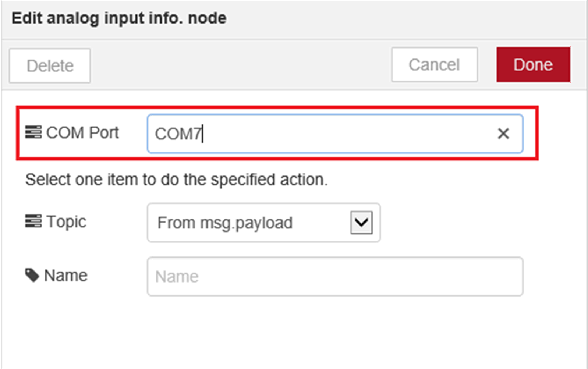
Task: Click the 'Edit analog input info. node' title
Action: click(x=119, y=18)
